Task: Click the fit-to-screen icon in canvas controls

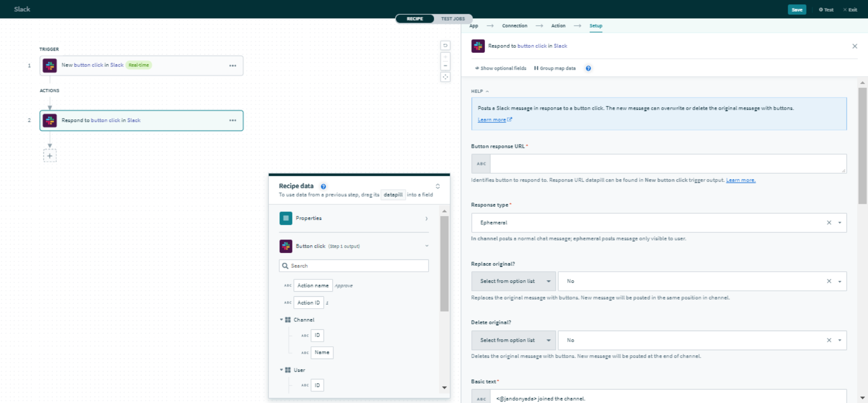Action: (x=446, y=77)
